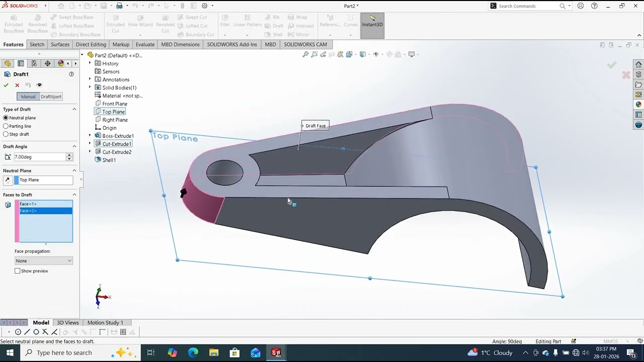Open the PropertyManager tab
The image size is (644, 362).
pos(21,63)
